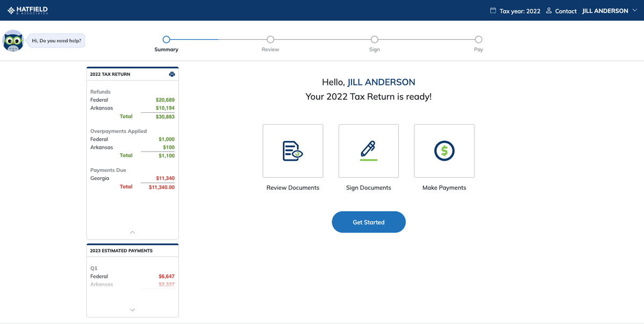This screenshot has height=324, width=644.
Task: Dismiss the 'Hi, Do you need help?' bubble
Action: [55, 40]
